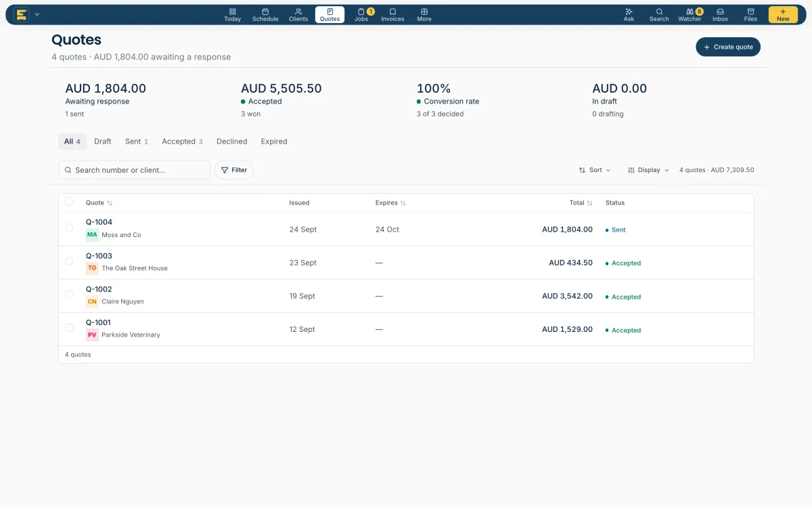Select the checkbox for quote Q-1003

(x=69, y=261)
